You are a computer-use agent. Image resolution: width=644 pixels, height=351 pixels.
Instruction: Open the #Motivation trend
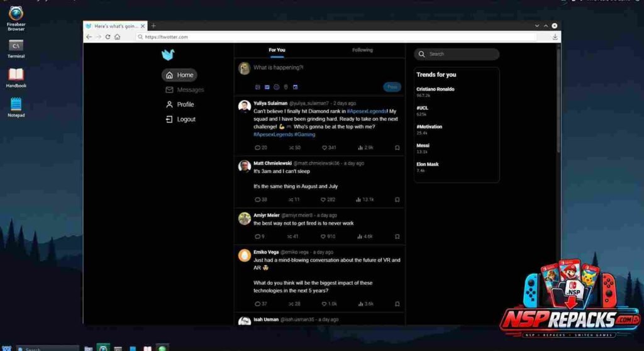coord(429,130)
